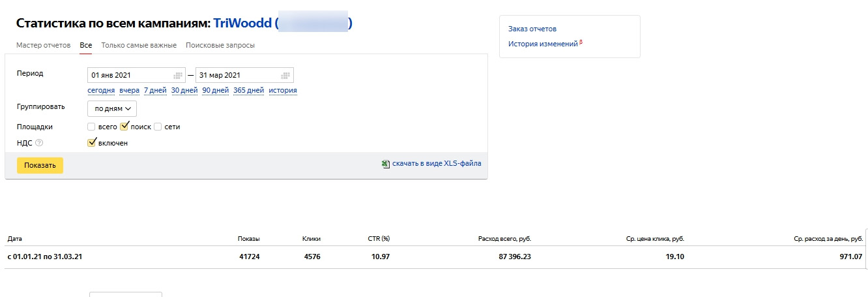Screen dimensions: 868x297
Task: Uncheck the 'поиск' checkbox
Action: pyautogui.click(x=125, y=126)
